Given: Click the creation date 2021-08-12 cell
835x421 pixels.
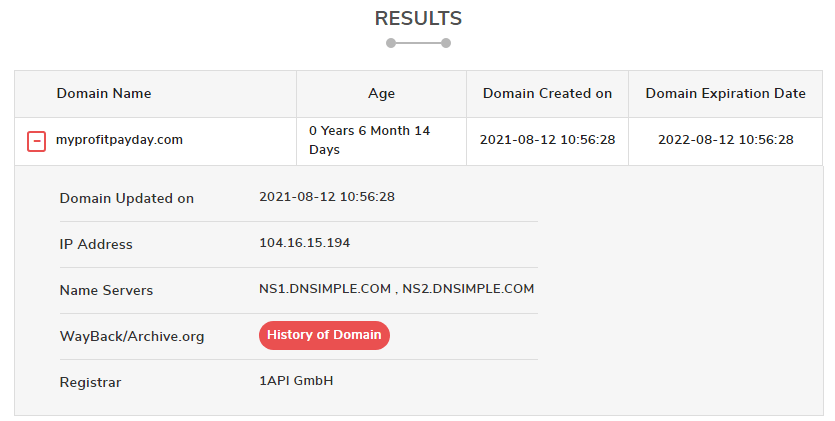Looking at the screenshot, I should pos(547,140).
